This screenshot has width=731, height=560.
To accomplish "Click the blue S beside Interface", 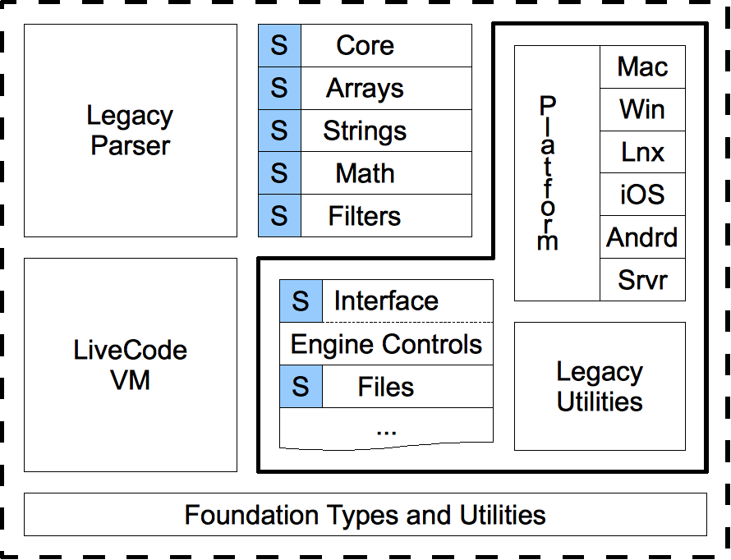I will pyautogui.click(x=301, y=301).
